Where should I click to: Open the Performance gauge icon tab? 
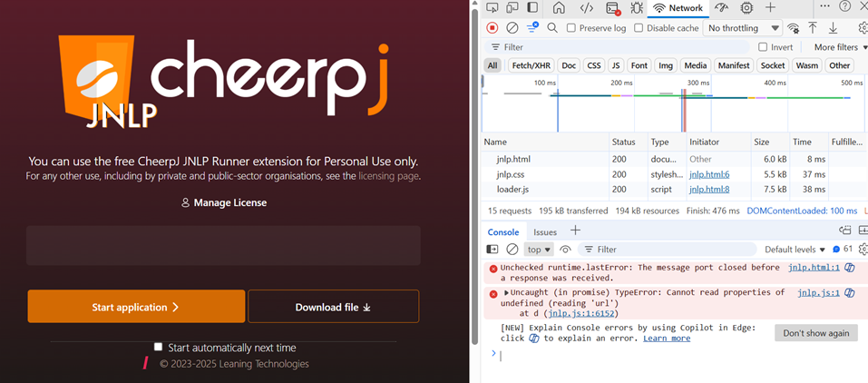(x=721, y=8)
